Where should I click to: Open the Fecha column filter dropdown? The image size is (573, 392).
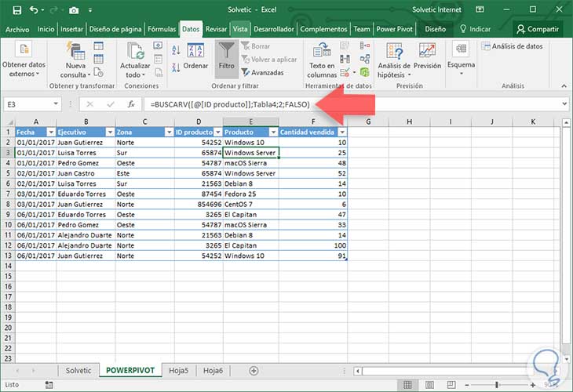(x=51, y=132)
